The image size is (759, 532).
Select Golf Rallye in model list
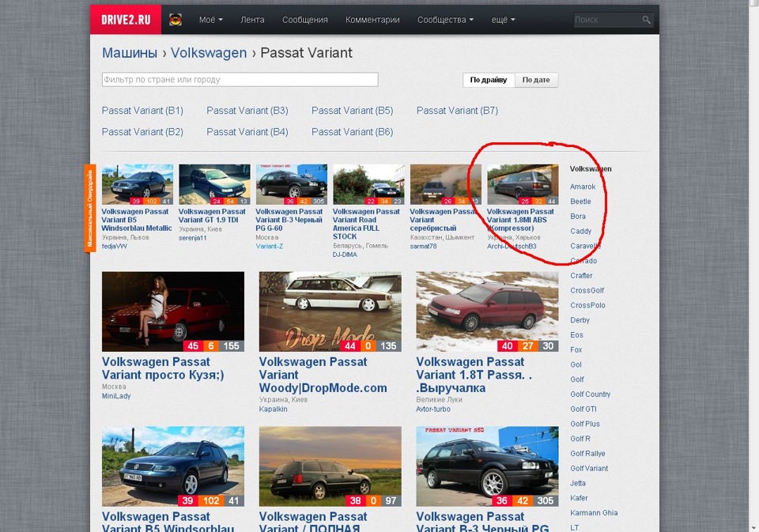pos(587,454)
